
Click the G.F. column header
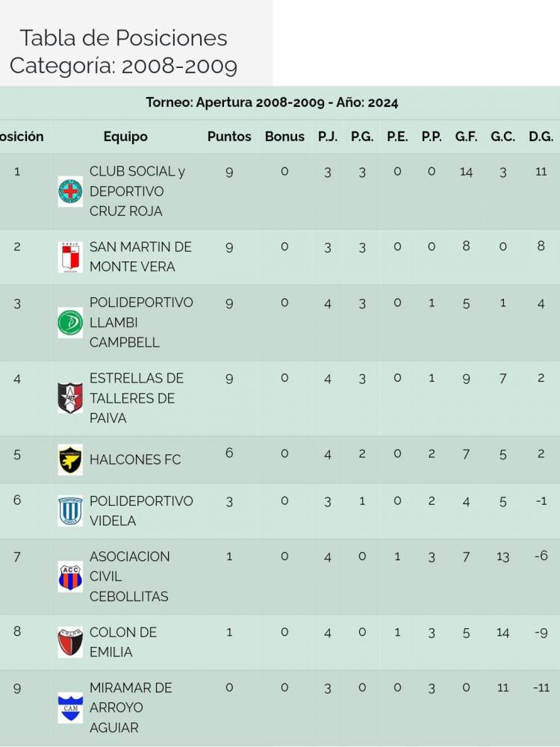point(466,137)
